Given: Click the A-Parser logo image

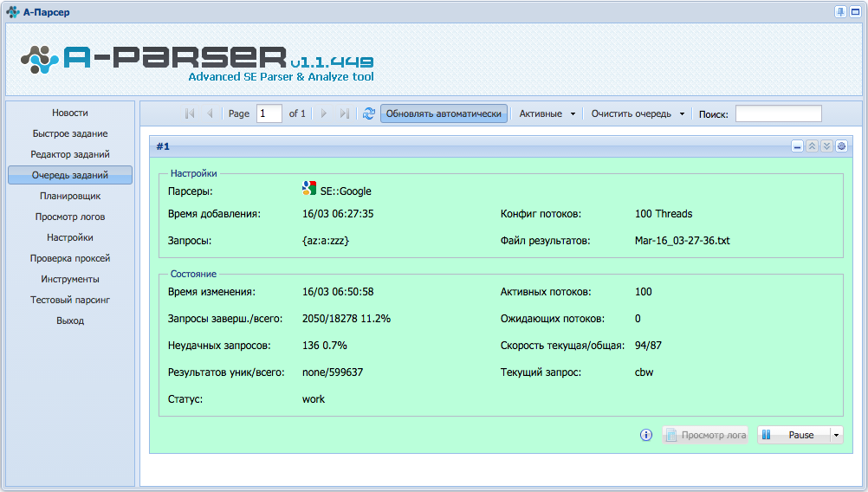Looking at the screenshot, I should 197,63.
